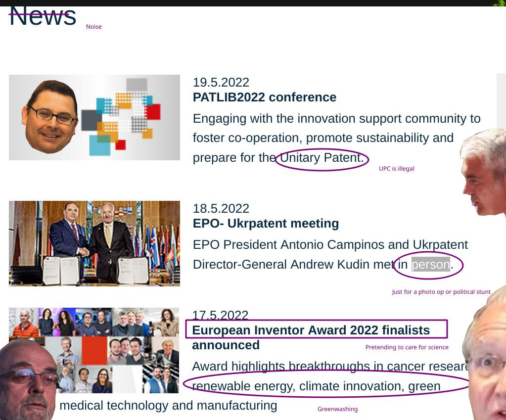The height and width of the screenshot is (420, 506).
Task: Click text 'Award highlights breakthroughs in cancer'
Action: click(308, 367)
